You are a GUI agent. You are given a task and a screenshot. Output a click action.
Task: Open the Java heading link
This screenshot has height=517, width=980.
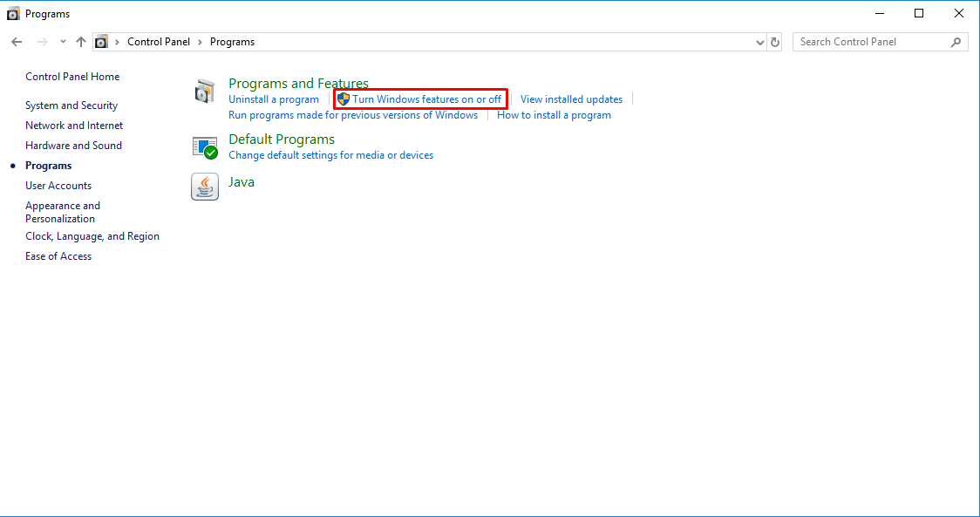pos(242,182)
